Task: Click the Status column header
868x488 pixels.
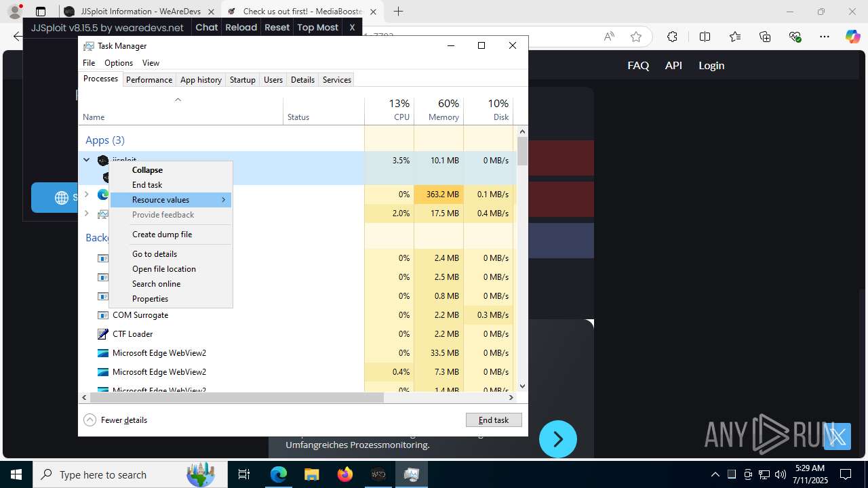Action: (323, 110)
